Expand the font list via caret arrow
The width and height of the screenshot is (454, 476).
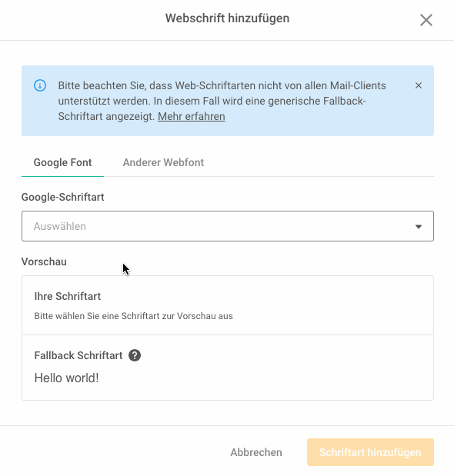click(x=419, y=226)
